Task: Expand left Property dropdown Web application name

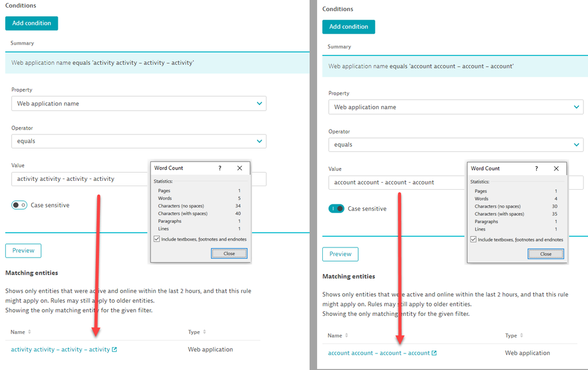Action: click(138, 104)
